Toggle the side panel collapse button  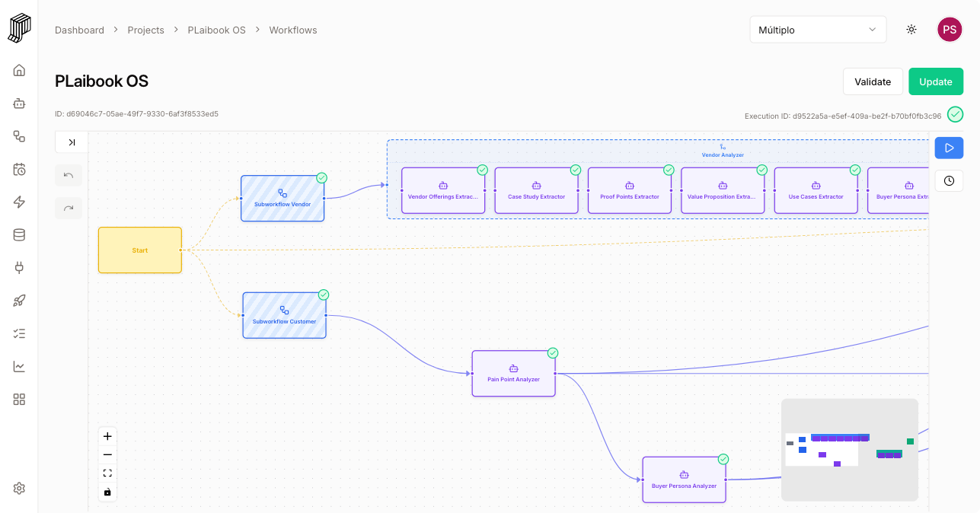tap(72, 142)
